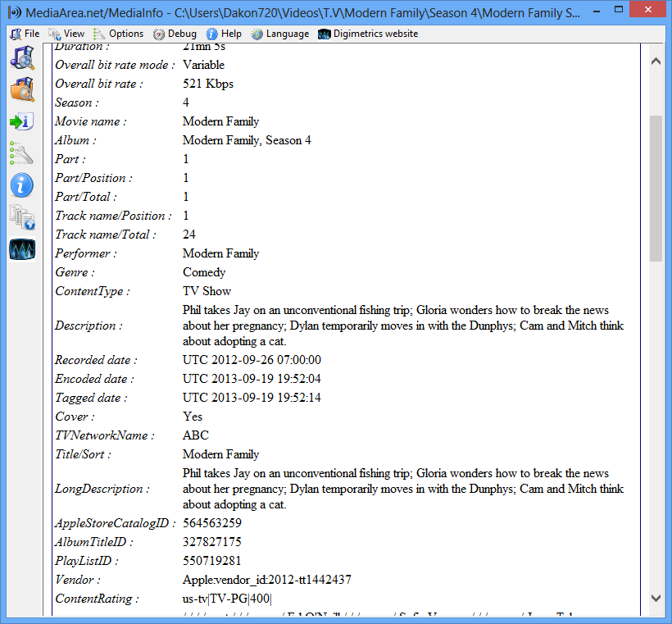The width and height of the screenshot is (672, 624).
Task: Click the AlbumTitleID value '327827175'
Action: click(212, 542)
